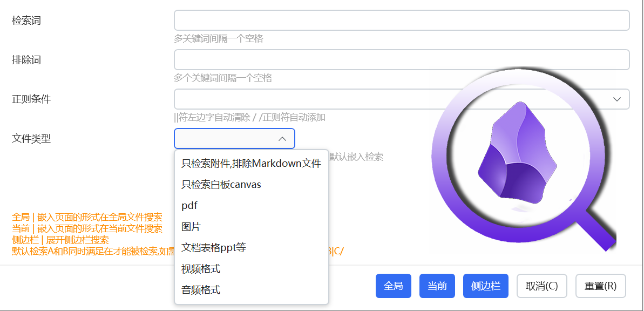Run search with the blue 当前 button
Viewport: 644px width, 311px height.
pyautogui.click(x=437, y=286)
